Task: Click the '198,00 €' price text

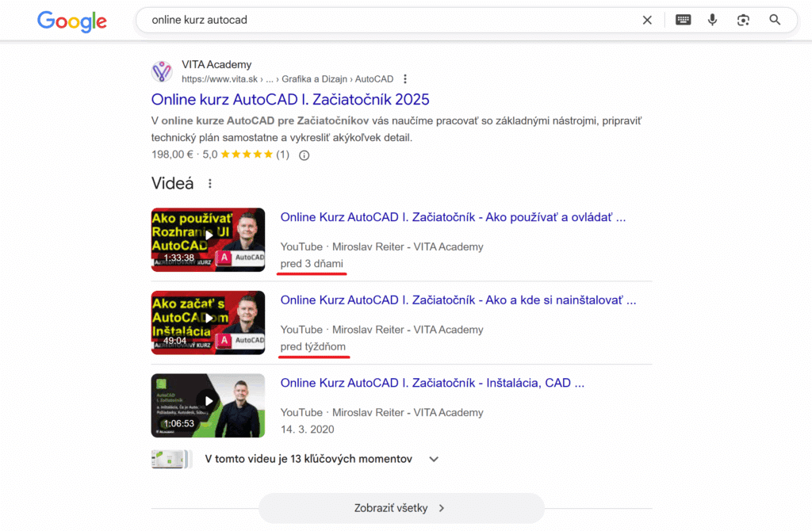Action: pyautogui.click(x=172, y=155)
